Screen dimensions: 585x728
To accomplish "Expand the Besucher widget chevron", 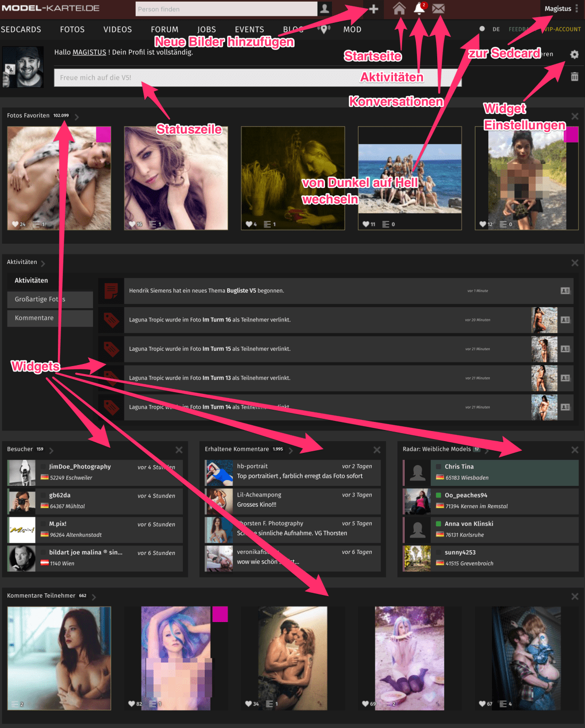I will tap(52, 450).
